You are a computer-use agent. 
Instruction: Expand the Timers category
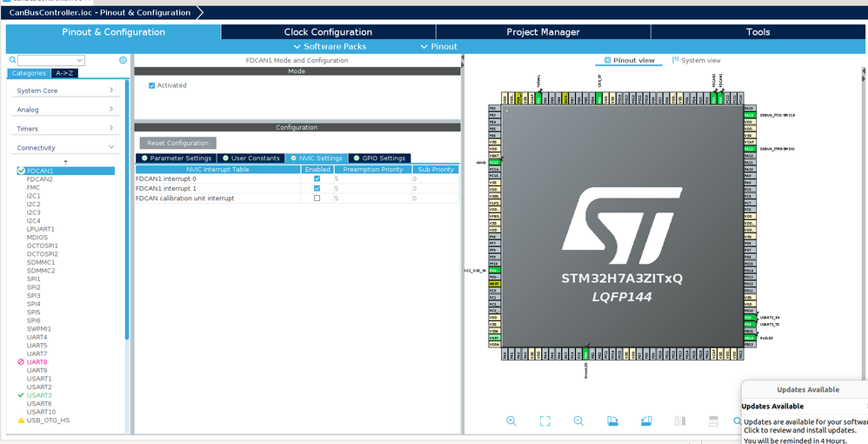(x=66, y=128)
